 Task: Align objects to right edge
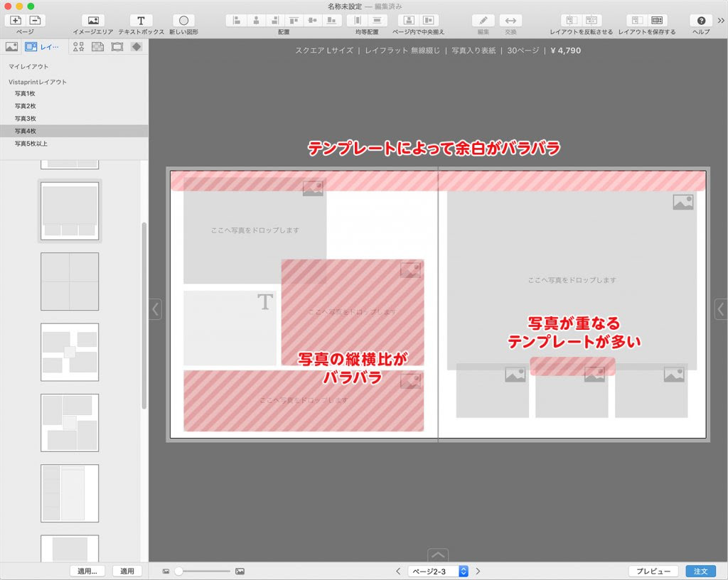tap(275, 21)
